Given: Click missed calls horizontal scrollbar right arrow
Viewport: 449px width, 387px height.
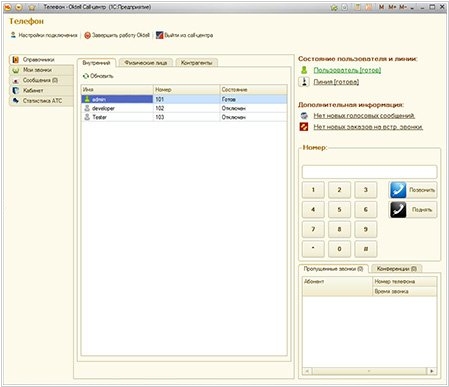Looking at the screenshot, I should pyautogui.click(x=432, y=371).
